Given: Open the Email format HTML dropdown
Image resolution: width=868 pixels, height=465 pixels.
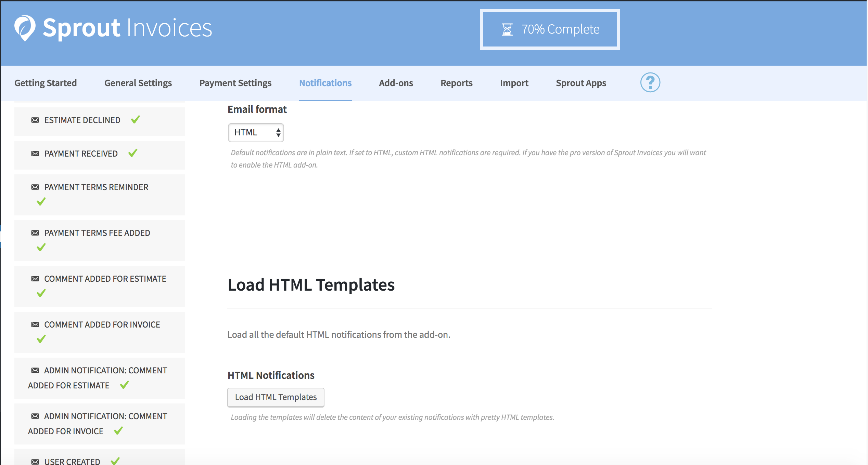Looking at the screenshot, I should (256, 132).
